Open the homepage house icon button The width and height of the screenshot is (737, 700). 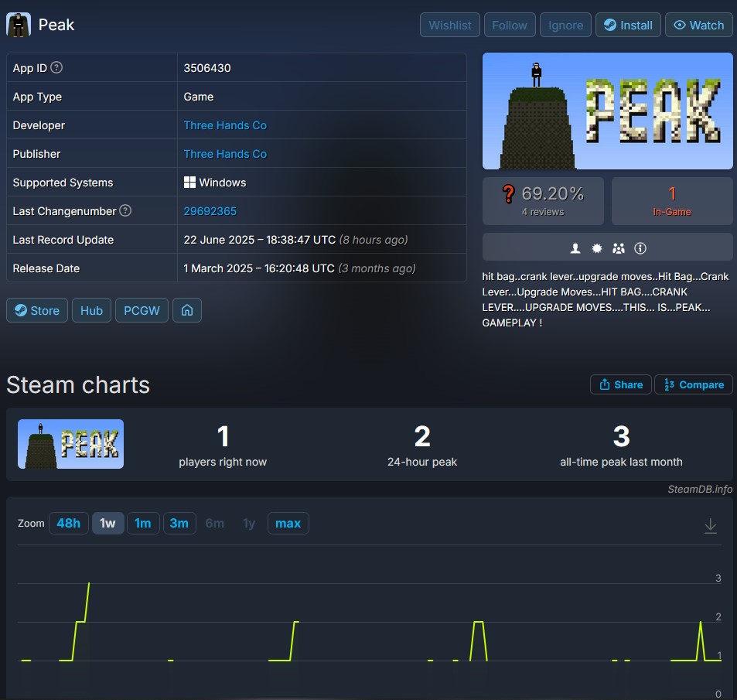pyautogui.click(x=187, y=310)
